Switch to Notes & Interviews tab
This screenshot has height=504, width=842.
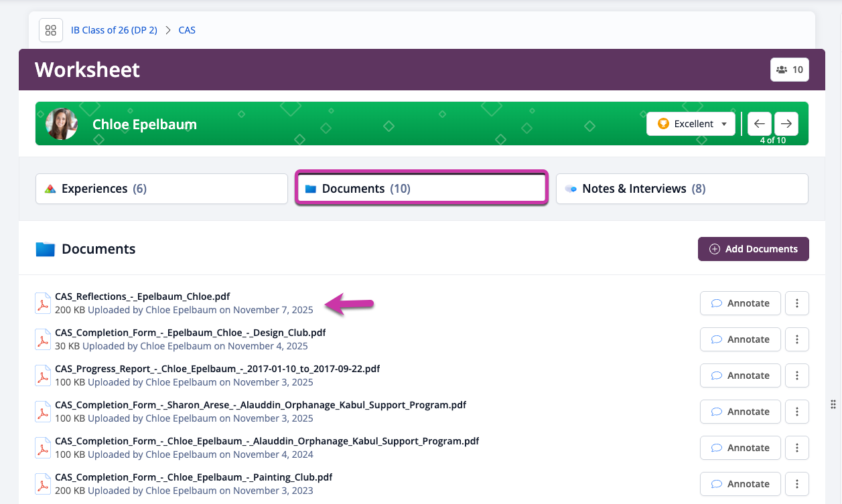(x=682, y=189)
